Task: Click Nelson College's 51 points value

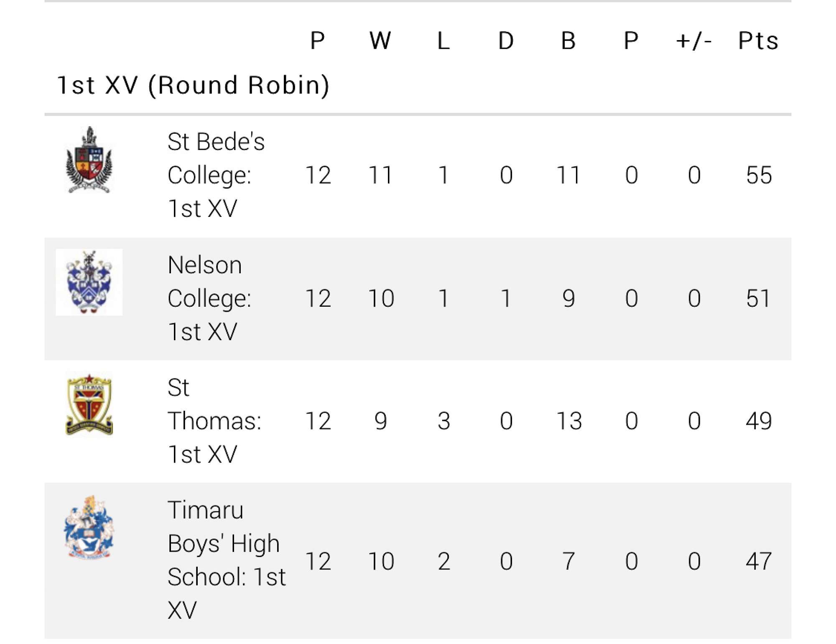Action: tap(758, 298)
